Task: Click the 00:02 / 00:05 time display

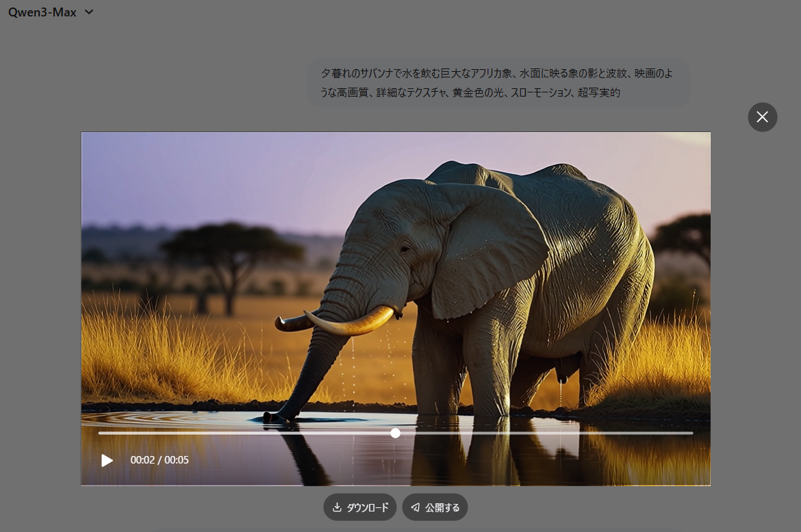Action: click(x=160, y=460)
